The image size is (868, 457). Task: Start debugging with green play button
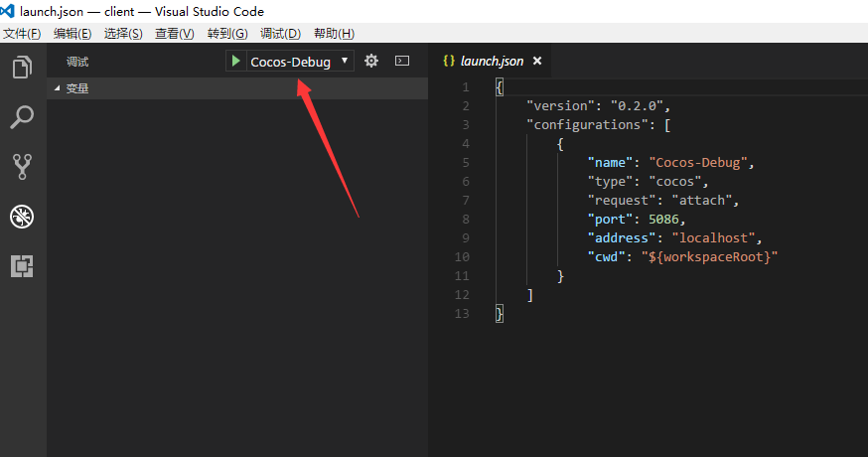click(235, 61)
